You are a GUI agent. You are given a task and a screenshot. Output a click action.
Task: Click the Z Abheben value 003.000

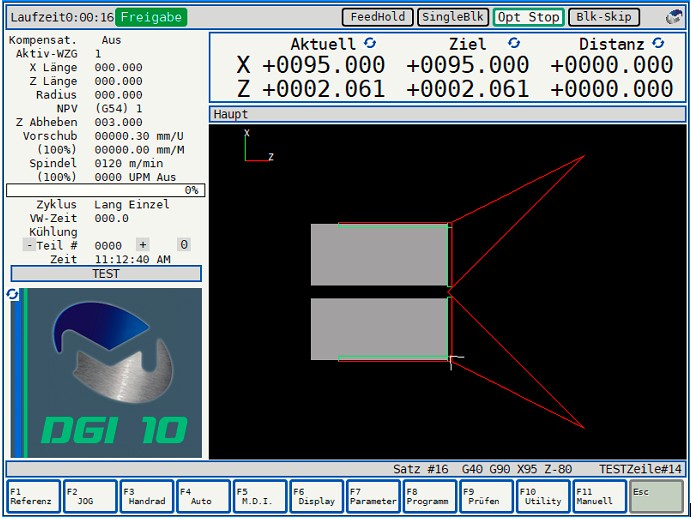click(x=118, y=122)
